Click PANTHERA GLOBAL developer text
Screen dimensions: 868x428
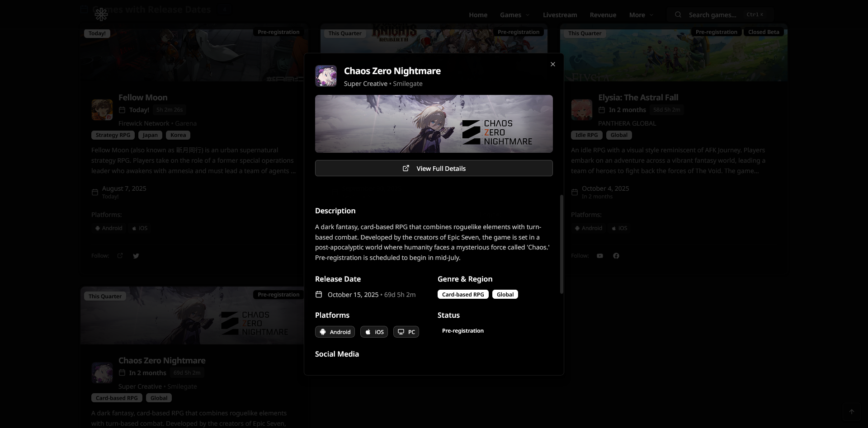[x=627, y=123]
